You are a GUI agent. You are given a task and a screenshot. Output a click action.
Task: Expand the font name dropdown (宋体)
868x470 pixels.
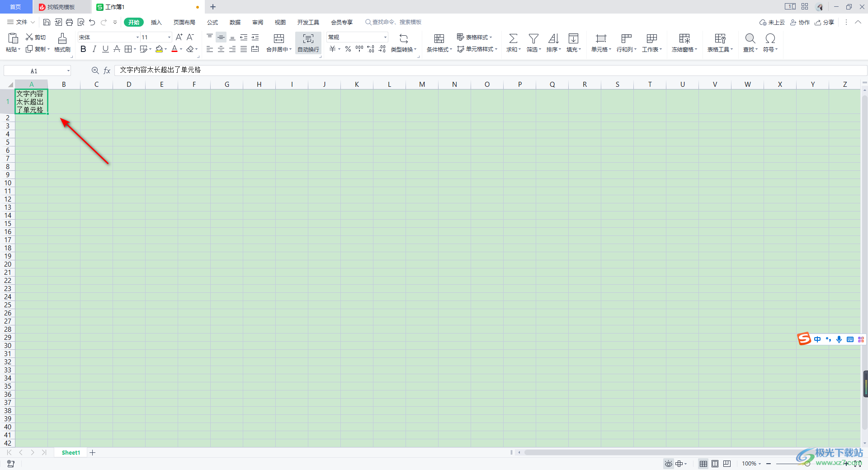[137, 37]
